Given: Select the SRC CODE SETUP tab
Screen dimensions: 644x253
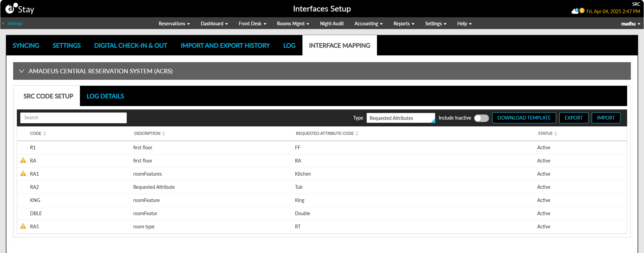Looking at the screenshot, I should click(48, 96).
